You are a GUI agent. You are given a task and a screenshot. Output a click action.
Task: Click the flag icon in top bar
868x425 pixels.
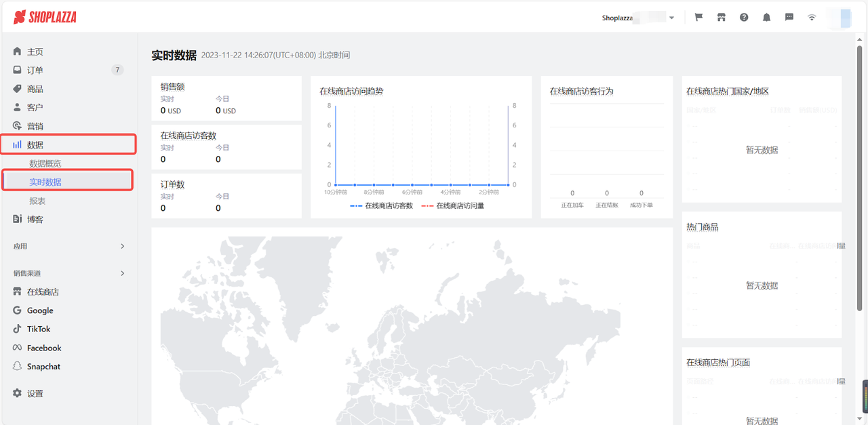698,18
